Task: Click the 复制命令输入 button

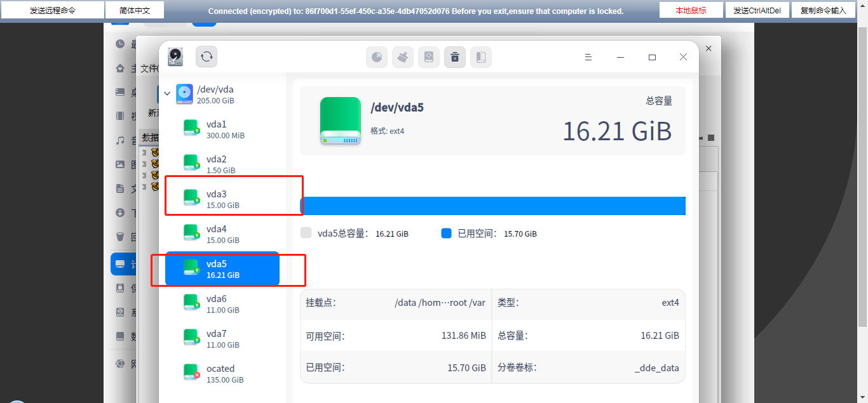Action: 823,10
